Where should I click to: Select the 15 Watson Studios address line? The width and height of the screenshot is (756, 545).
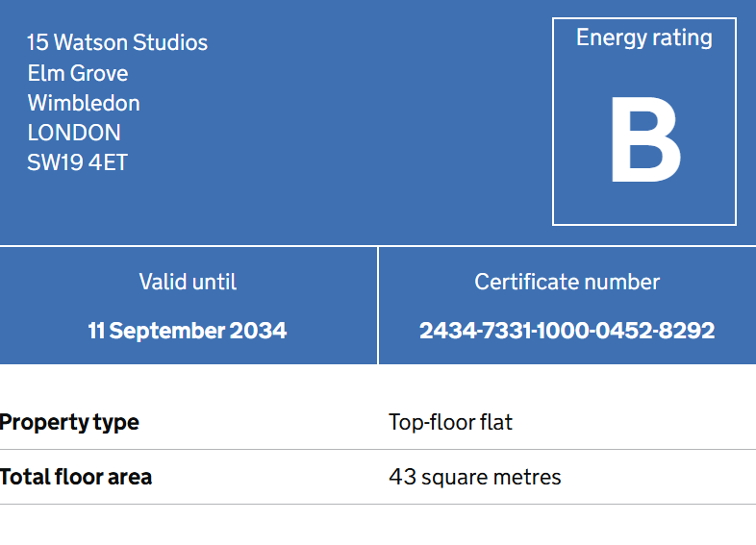(x=117, y=42)
